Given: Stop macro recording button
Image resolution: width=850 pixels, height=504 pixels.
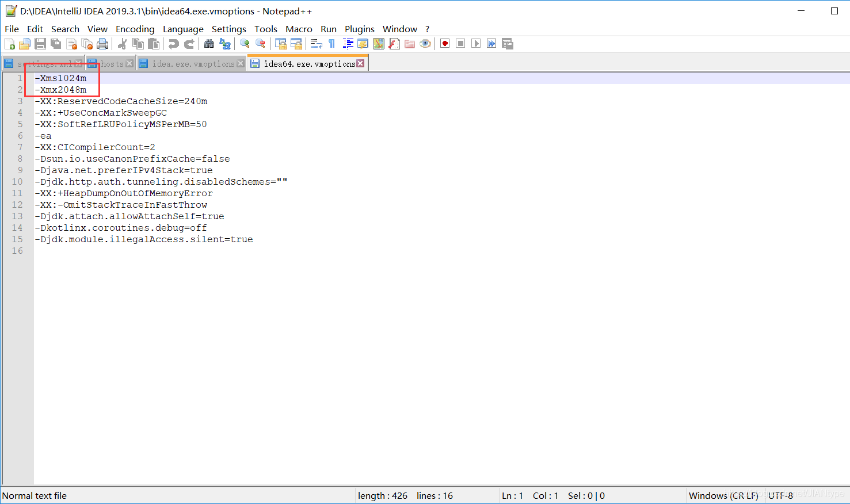Looking at the screenshot, I should pos(460,44).
